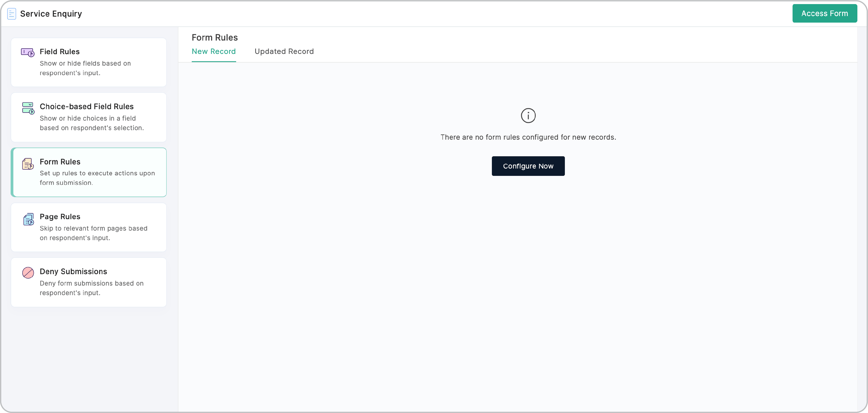The width and height of the screenshot is (868, 413).
Task: Click the clock badge on Form Rules icon
Action: tap(31, 167)
